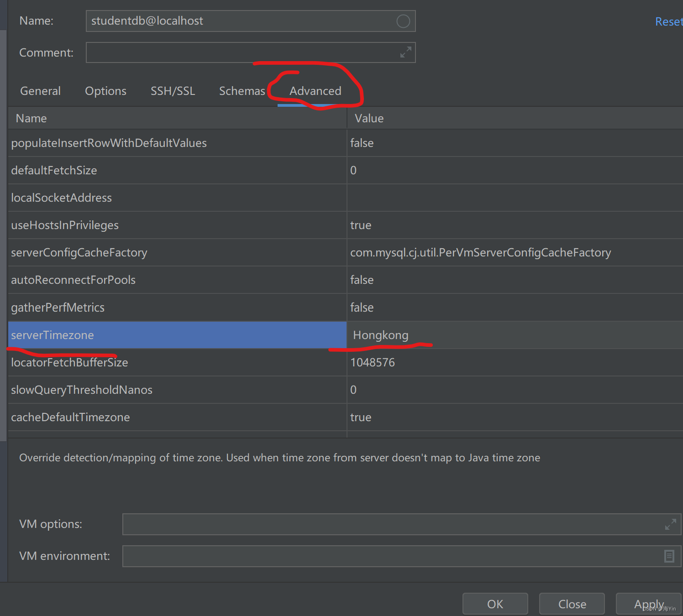Click the color circle icon in Name field
This screenshot has width=683, height=616.
tap(403, 21)
